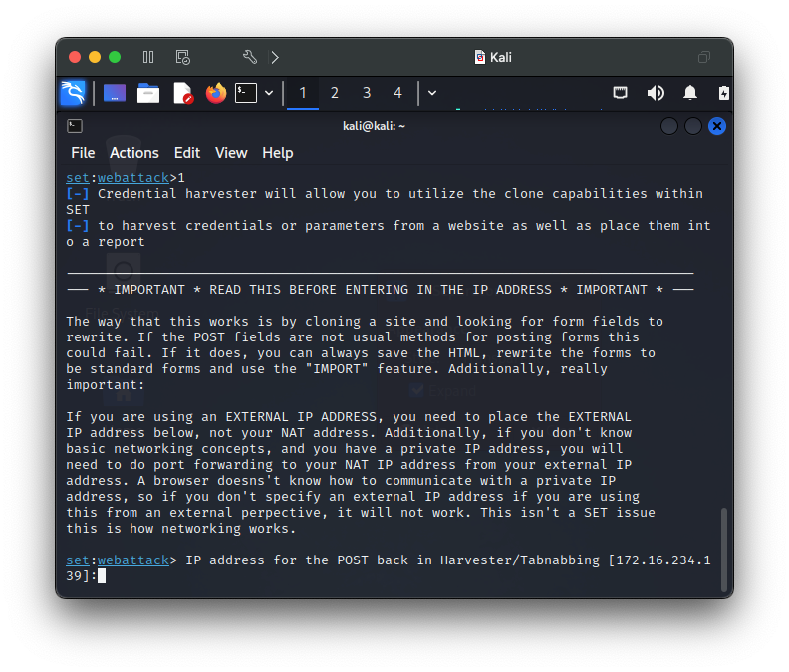Click the VM toolbar forward chevron
The width and height of the screenshot is (789, 672).
[x=275, y=57]
